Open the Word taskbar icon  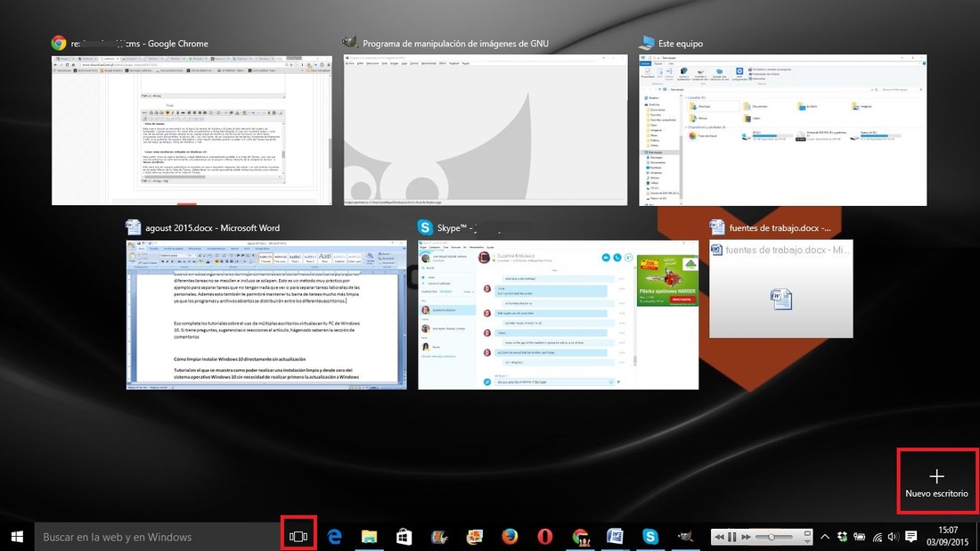tap(615, 537)
